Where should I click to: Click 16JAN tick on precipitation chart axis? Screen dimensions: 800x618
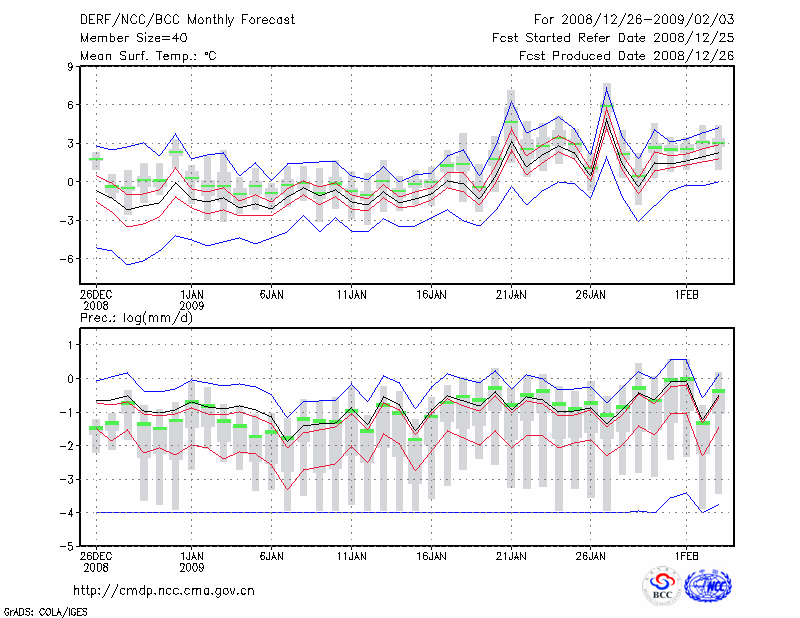(x=431, y=555)
